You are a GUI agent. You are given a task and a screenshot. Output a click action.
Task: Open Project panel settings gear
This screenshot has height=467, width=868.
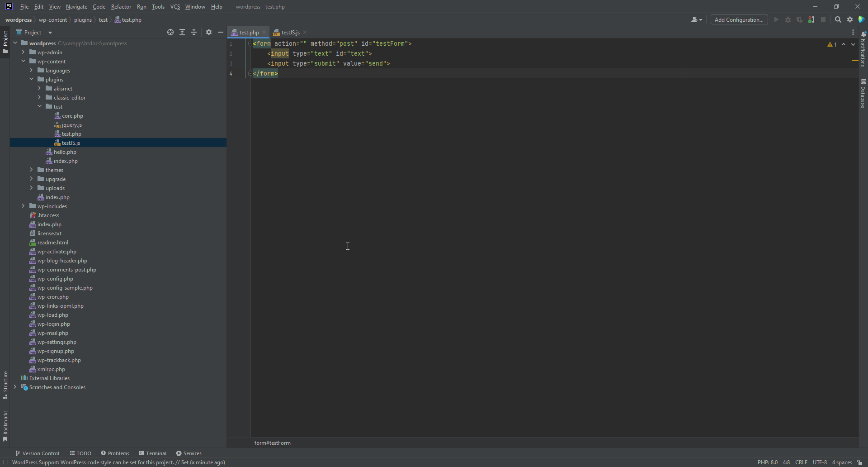(x=209, y=32)
